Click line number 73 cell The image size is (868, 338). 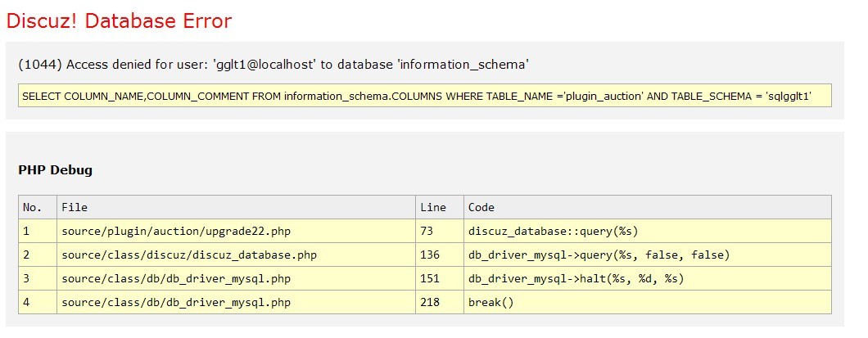(440, 232)
